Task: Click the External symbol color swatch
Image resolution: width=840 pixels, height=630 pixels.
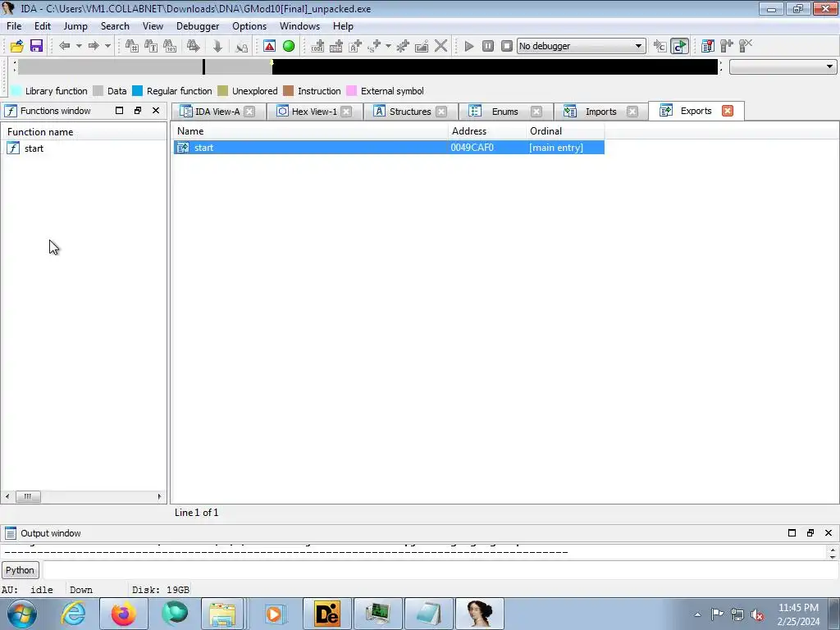Action: tap(351, 91)
